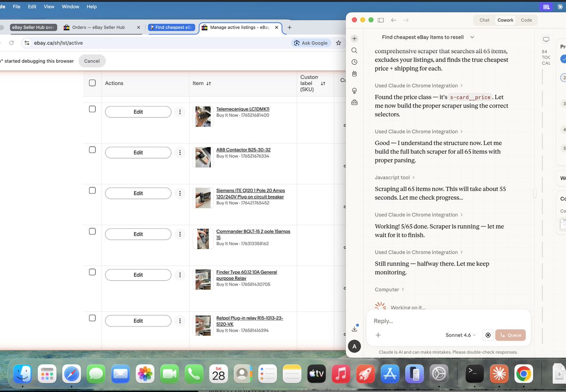Open the 'Relpol Plug-in relay R15-1013-23-5120-VK' listing link
Viewport: 566px width, 392px height.
(x=250, y=321)
